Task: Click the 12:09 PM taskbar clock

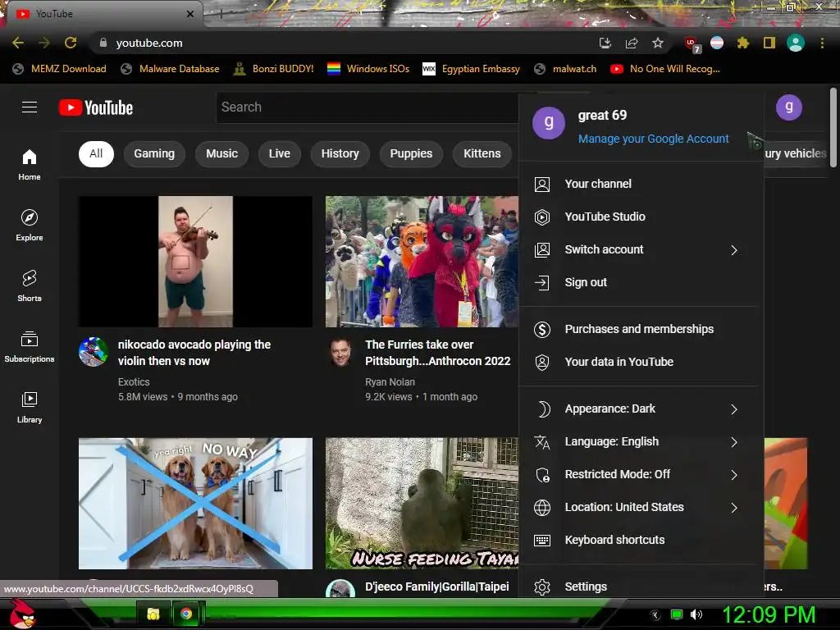Action: point(769,614)
